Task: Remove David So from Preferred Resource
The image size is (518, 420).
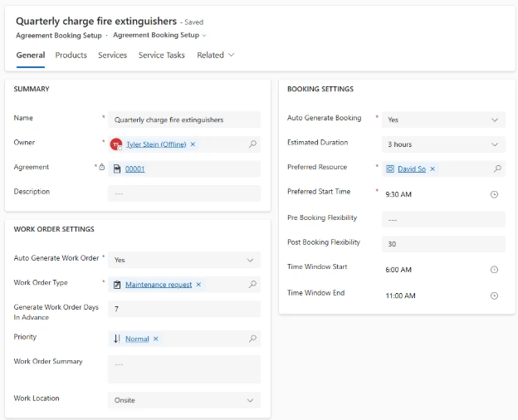Action: [432, 168]
